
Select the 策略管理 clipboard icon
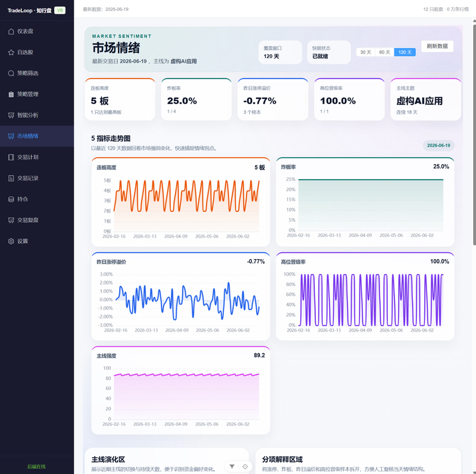click(x=11, y=94)
